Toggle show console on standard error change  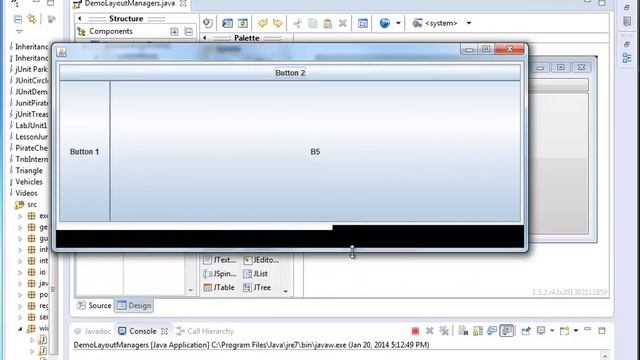[x=507, y=331]
